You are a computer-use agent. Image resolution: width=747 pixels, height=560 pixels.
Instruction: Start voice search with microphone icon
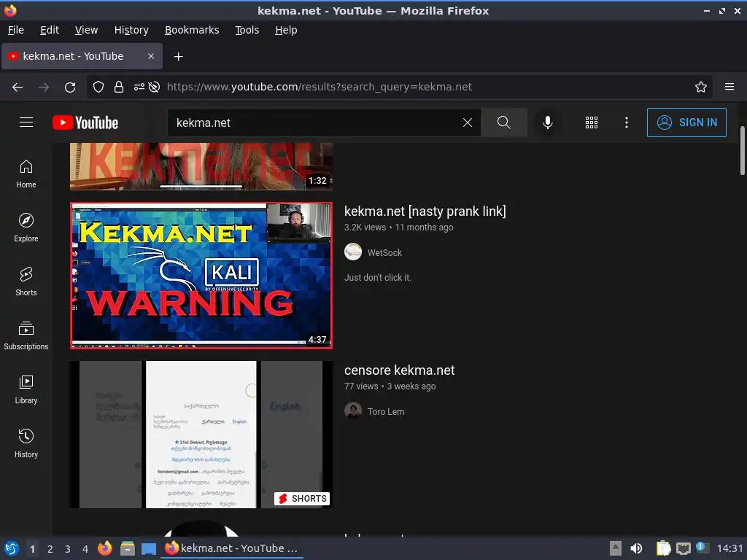coord(548,122)
